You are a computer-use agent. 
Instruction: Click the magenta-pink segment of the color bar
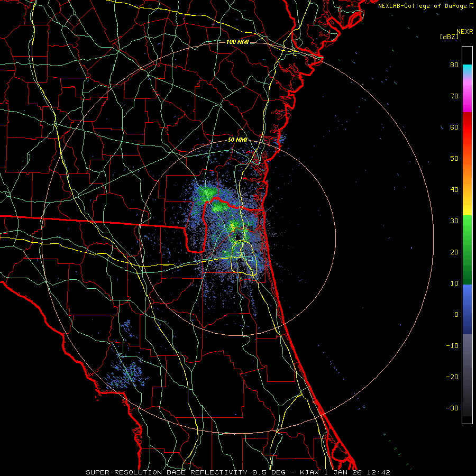tap(467, 97)
